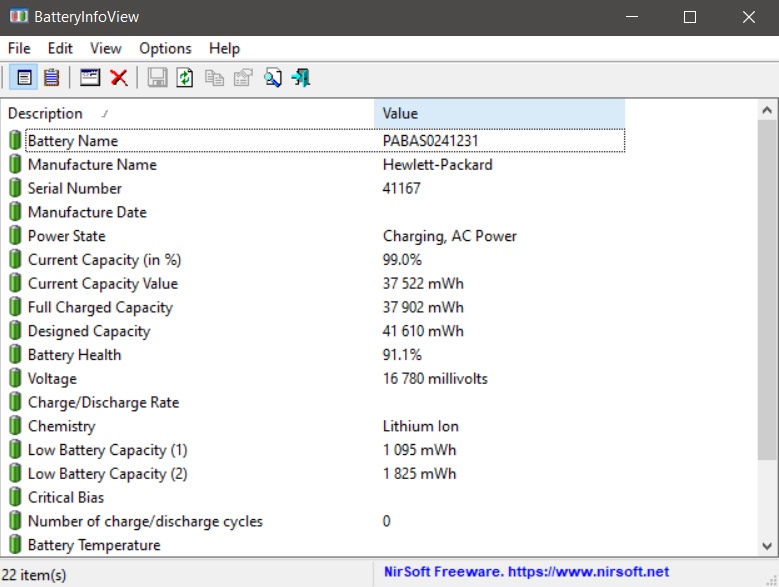
Task: Click the battery icon beside Voltage
Action: [x=15, y=379]
